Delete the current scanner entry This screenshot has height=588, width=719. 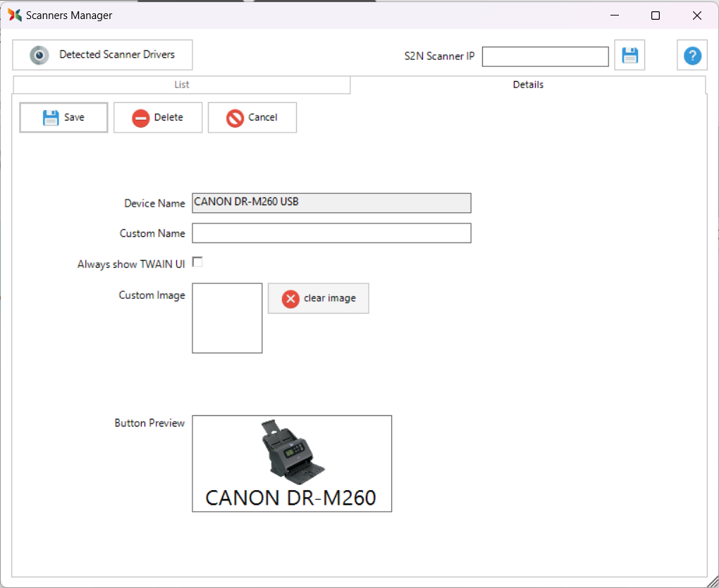click(x=158, y=118)
